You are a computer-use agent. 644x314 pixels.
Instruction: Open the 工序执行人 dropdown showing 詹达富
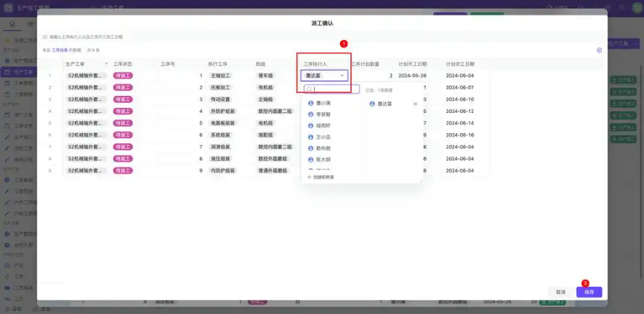[x=324, y=76]
